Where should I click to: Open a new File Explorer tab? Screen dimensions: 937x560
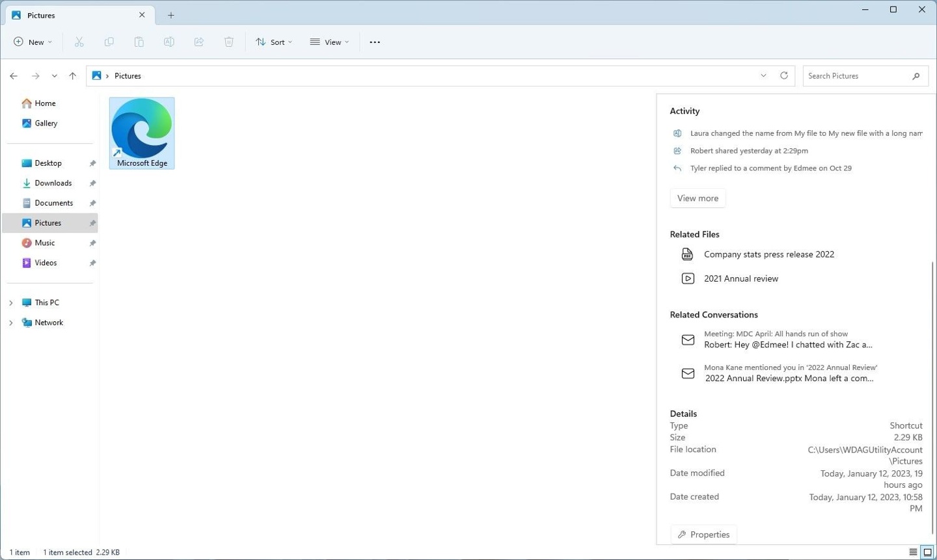click(x=170, y=14)
